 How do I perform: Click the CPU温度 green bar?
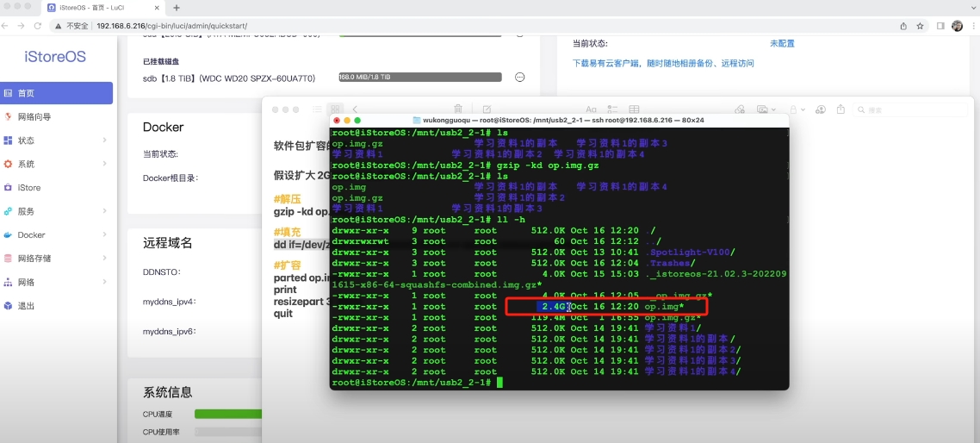coord(228,414)
